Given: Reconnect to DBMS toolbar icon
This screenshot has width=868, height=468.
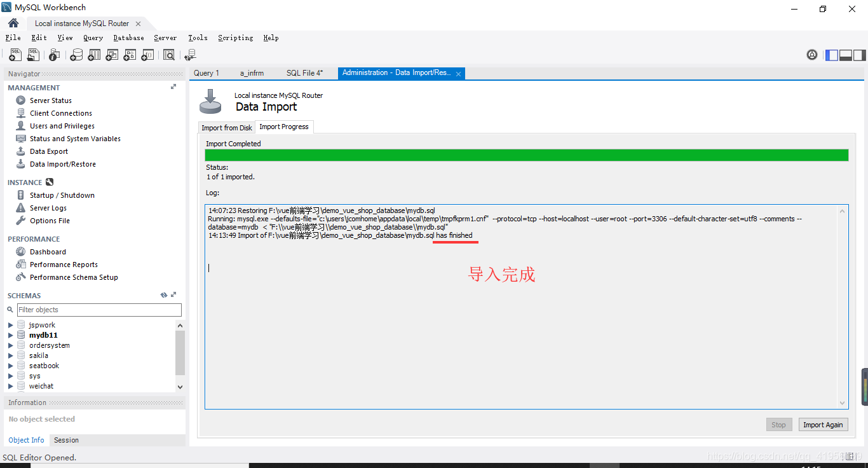Looking at the screenshot, I should (x=190, y=55).
